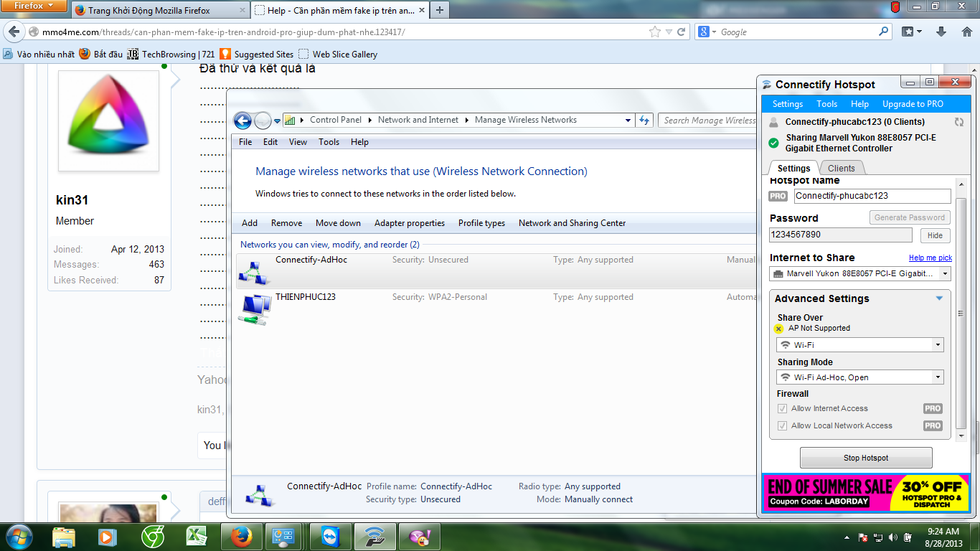Toggle the Allow Local Network Access checkbox
This screenshot has width=980, height=551.
pos(782,426)
